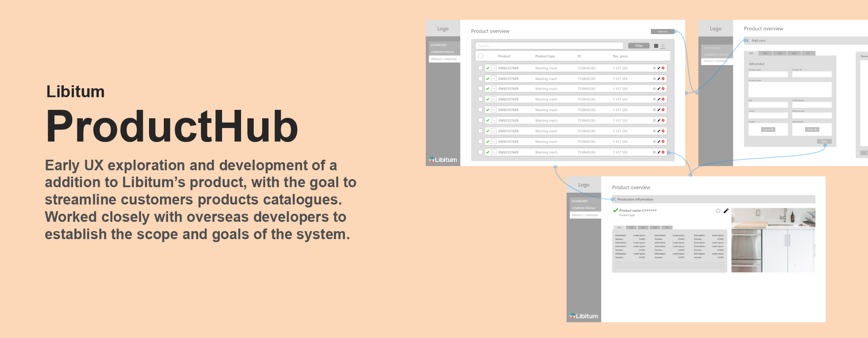
Task: Switch to FIN tab in Add product form
Action: (x=808, y=53)
